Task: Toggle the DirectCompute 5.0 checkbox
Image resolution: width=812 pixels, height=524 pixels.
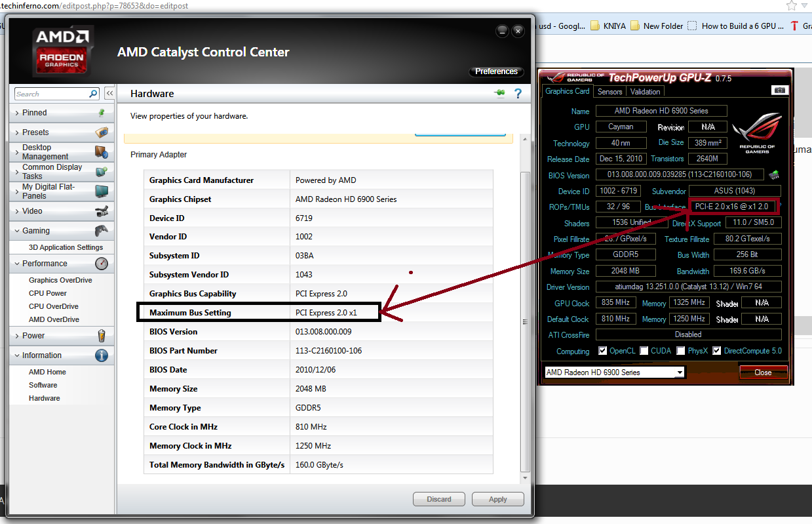Action: [x=717, y=351]
